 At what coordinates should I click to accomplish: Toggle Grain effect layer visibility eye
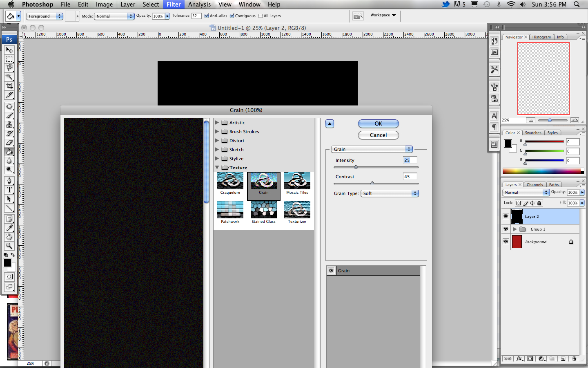pyautogui.click(x=331, y=270)
